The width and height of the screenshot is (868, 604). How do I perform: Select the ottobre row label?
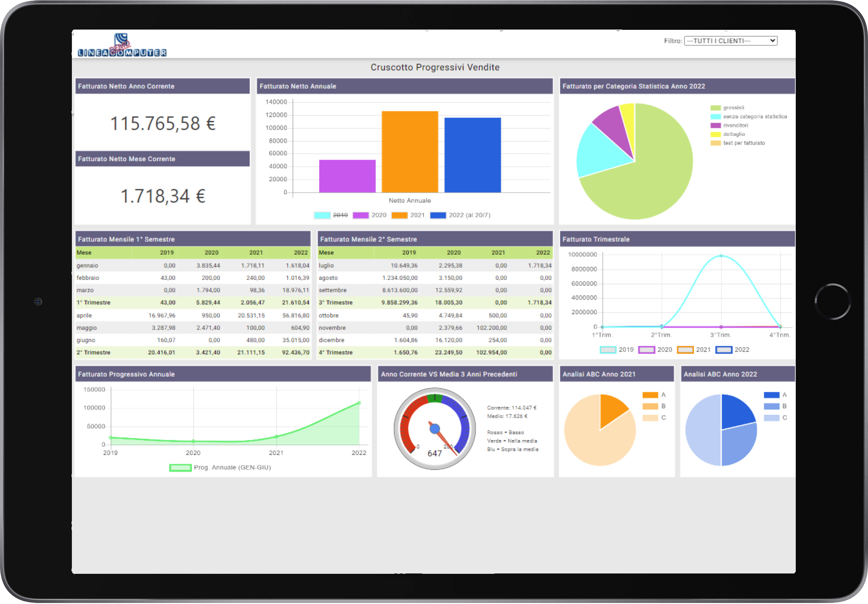[328, 315]
